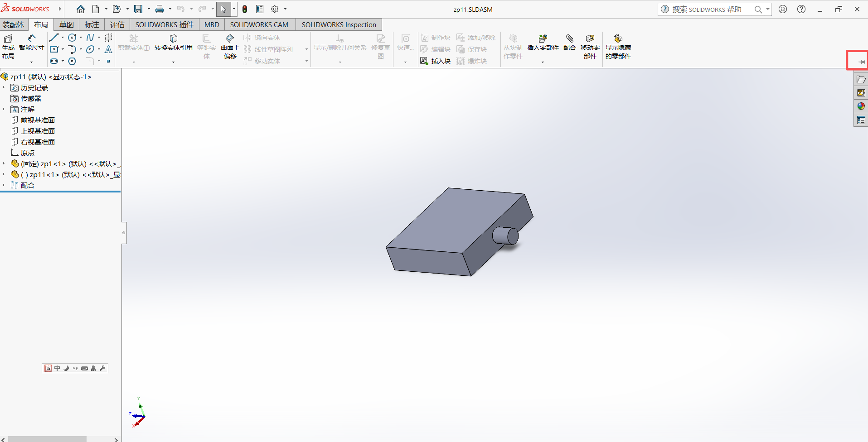Open the SOLIDWORKS CAM tab
The height and width of the screenshot is (442, 868).
coord(259,25)
